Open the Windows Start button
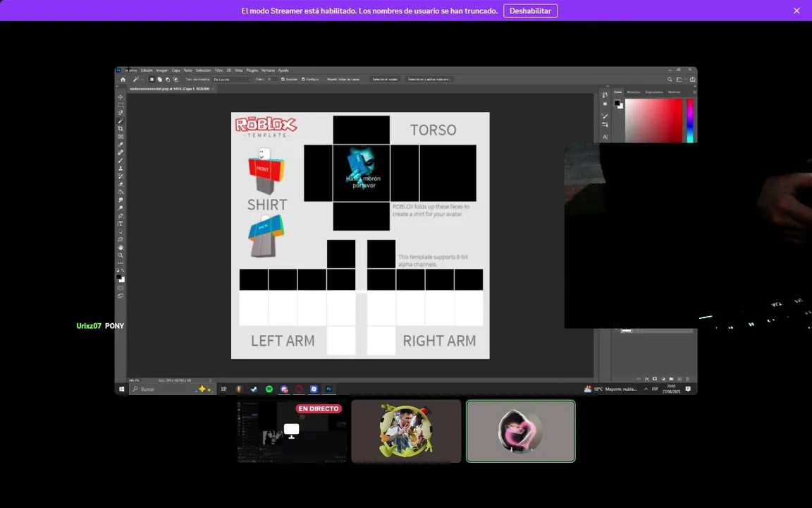The width and height of the screenshot is (812, 508). (x=122, y=389)
